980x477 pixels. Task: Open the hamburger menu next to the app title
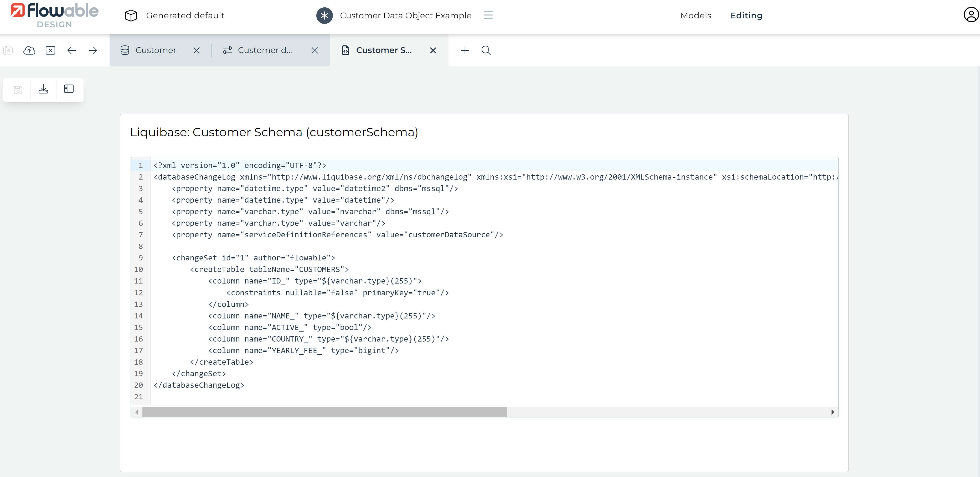(x=488, y=15)
